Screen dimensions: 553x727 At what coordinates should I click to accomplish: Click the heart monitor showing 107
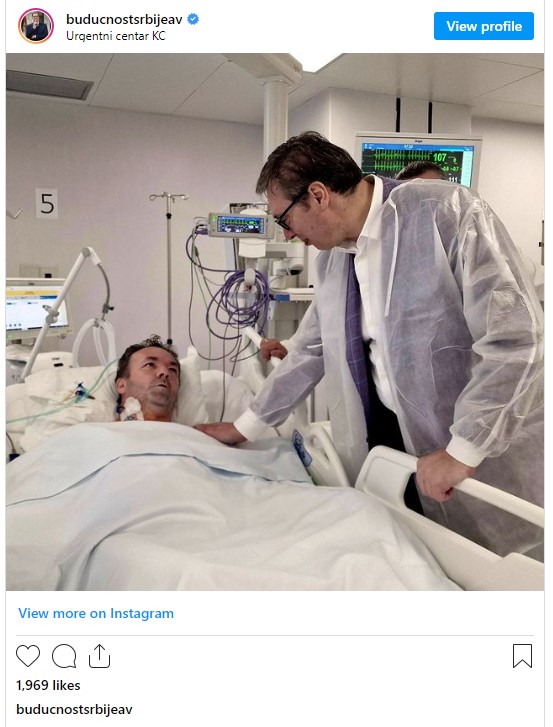tap(417, 158)
